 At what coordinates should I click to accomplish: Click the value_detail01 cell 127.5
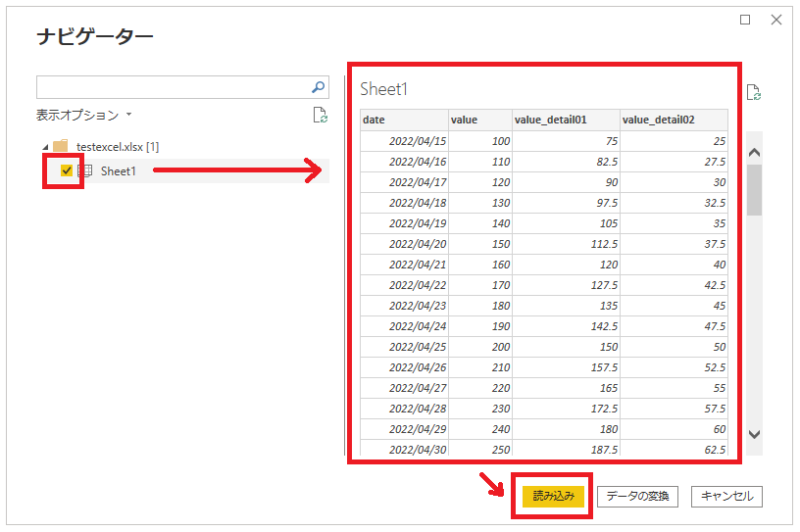click(566, 285)
